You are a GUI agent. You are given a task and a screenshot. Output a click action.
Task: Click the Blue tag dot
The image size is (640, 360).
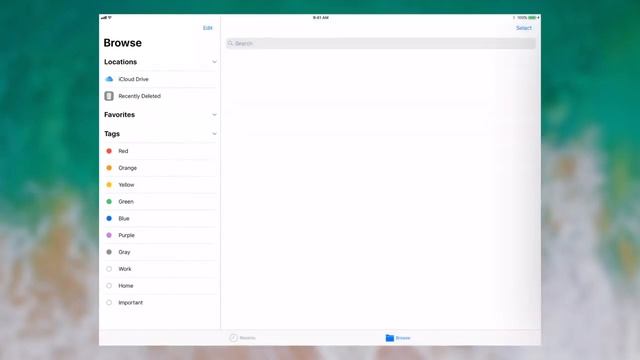tap(109, 218)
